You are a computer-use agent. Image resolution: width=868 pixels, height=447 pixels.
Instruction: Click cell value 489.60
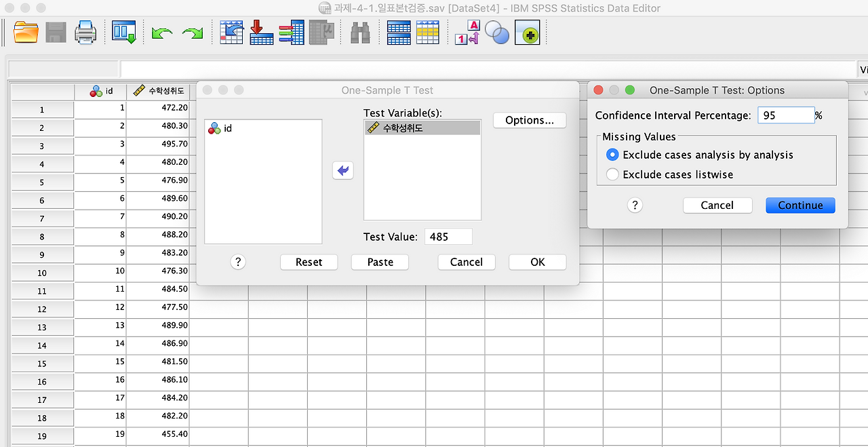click(x=157, y=198)
